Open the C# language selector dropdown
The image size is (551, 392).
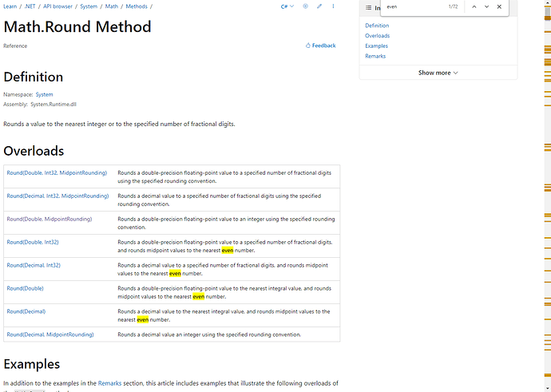click(x=287, y=6)
